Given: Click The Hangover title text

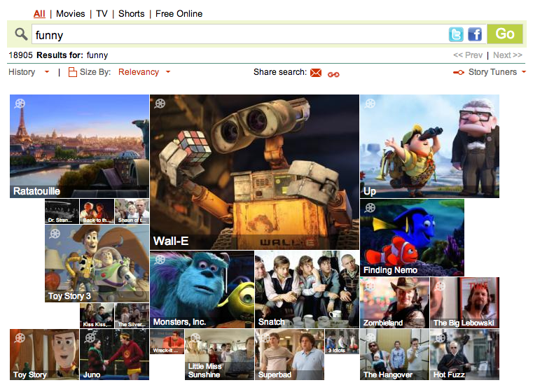Looking at the screenshot, I should (388, 374).
